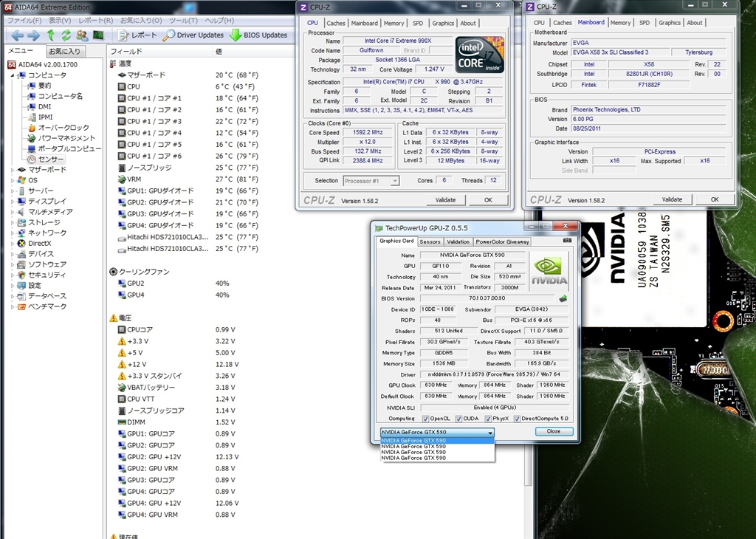Open BIOS Updates in the AIDA64 toolbar

point(258,35)
